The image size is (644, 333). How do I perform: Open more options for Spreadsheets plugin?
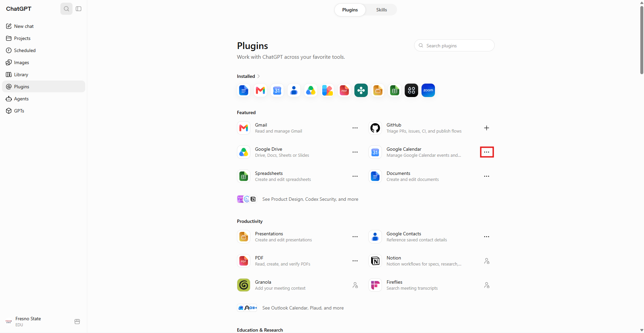[355, 176]
